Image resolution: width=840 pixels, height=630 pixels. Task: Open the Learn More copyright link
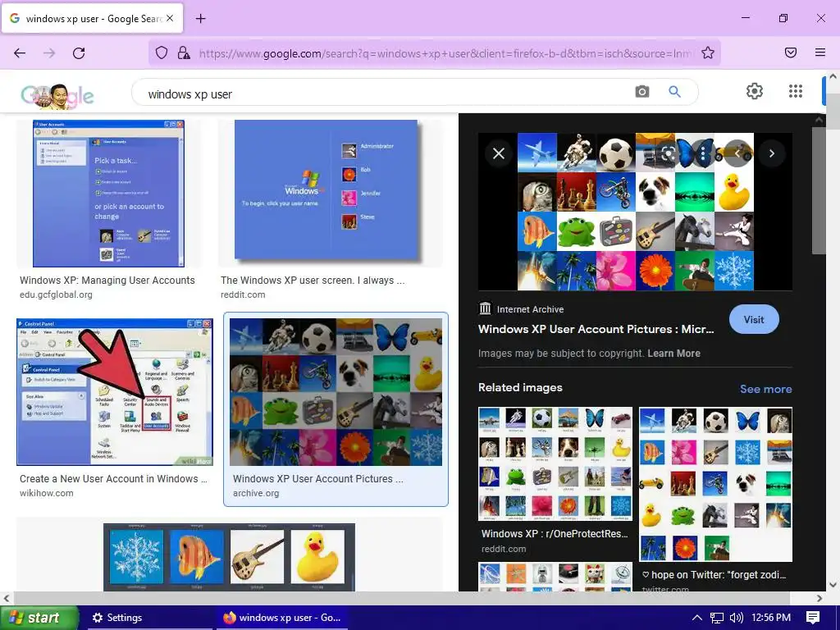pos(673,353)
